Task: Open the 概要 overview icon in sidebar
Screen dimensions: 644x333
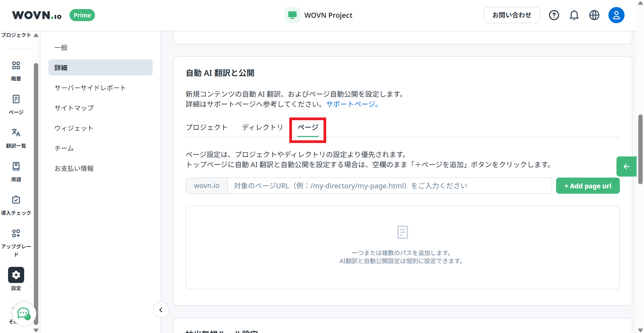Action: tap(16, 65)
